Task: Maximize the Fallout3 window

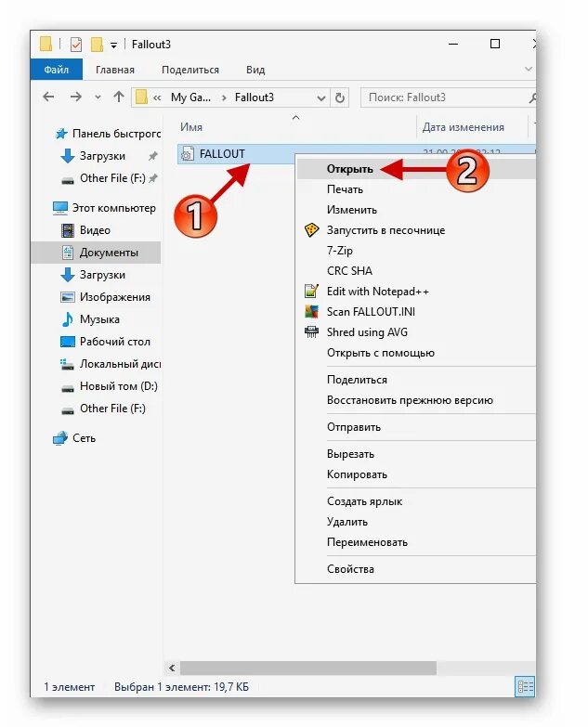Action: tap(495, 44)
